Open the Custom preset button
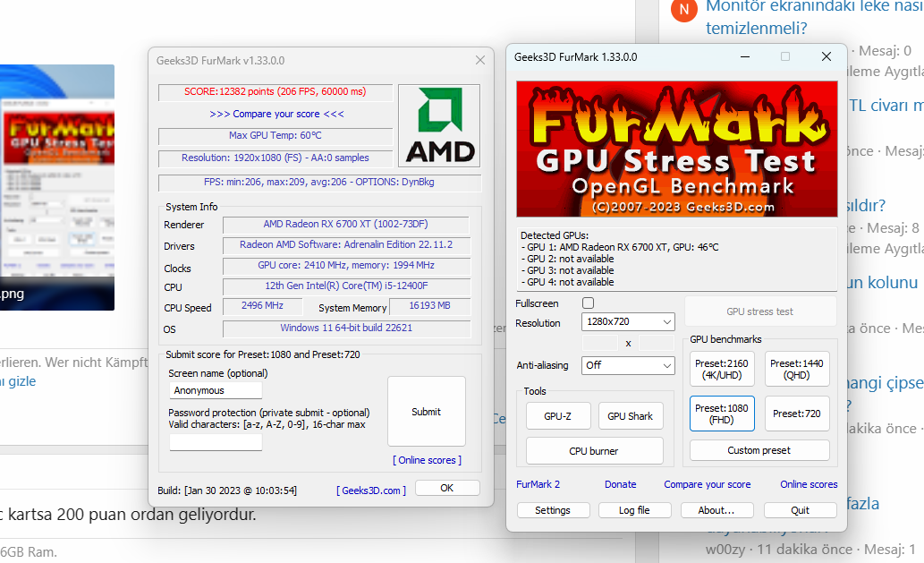924x563 pixels. (x=759, y=450)
